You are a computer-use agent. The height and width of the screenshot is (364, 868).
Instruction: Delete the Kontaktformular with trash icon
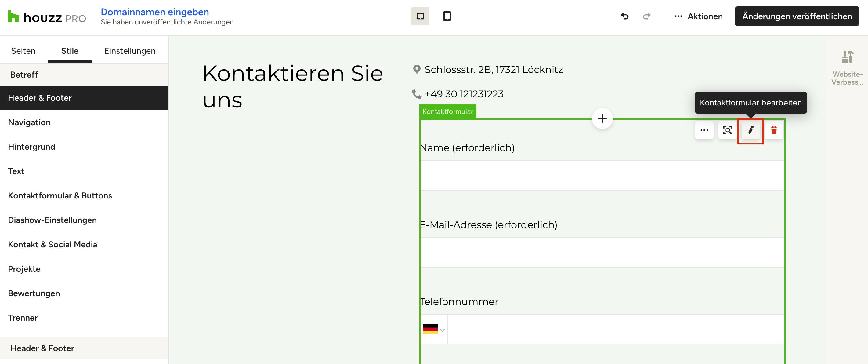tap(774, 130)
